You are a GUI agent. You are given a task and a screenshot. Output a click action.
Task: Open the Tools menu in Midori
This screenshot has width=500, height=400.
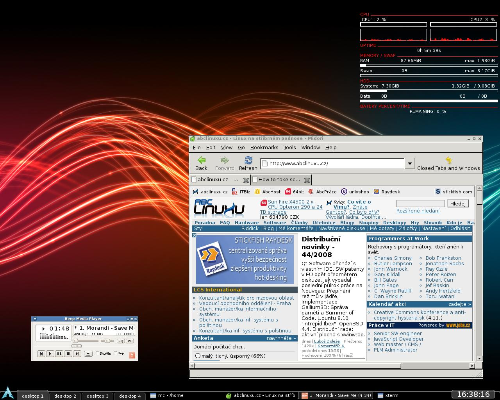[290, 147]
